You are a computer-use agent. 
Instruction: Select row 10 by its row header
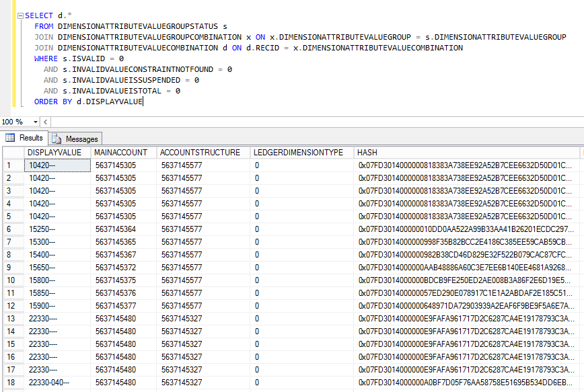click(x=13, y=280)
